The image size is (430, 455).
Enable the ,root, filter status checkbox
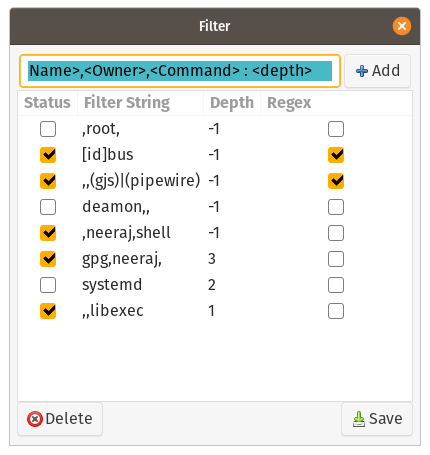coord(48,129)
